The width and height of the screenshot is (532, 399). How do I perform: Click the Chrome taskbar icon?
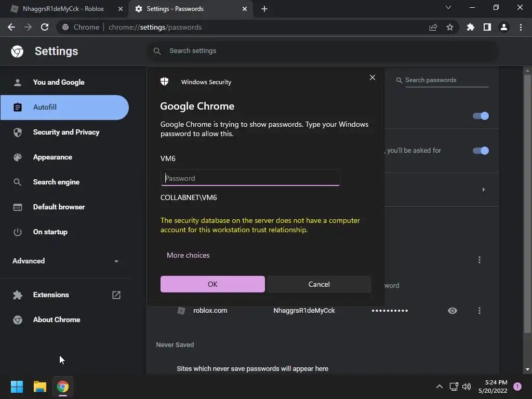pyautogui.click(x=63, y=387)
